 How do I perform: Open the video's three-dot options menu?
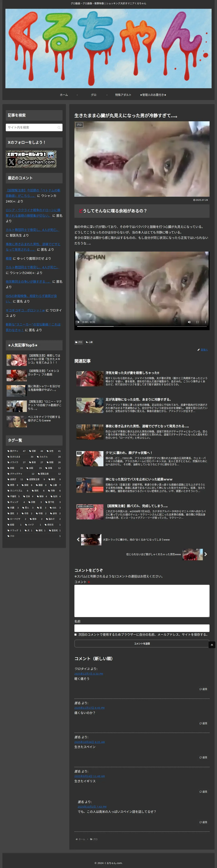click(205, 322)
